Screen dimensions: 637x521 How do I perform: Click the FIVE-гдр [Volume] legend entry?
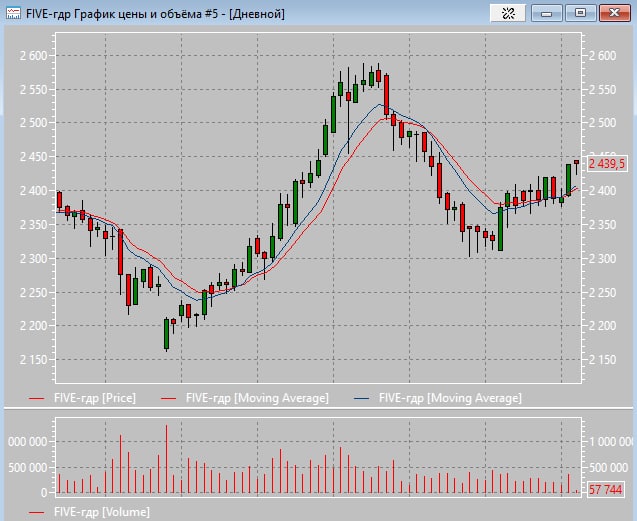coord(89,512)
